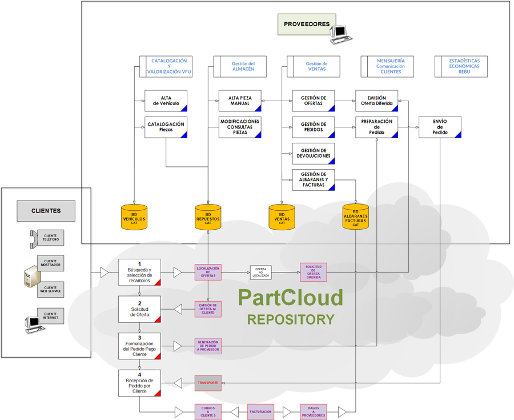This screenshot has height=420, width=514.
Task: Click the PROVEEDORES header box
Action: 307,24
